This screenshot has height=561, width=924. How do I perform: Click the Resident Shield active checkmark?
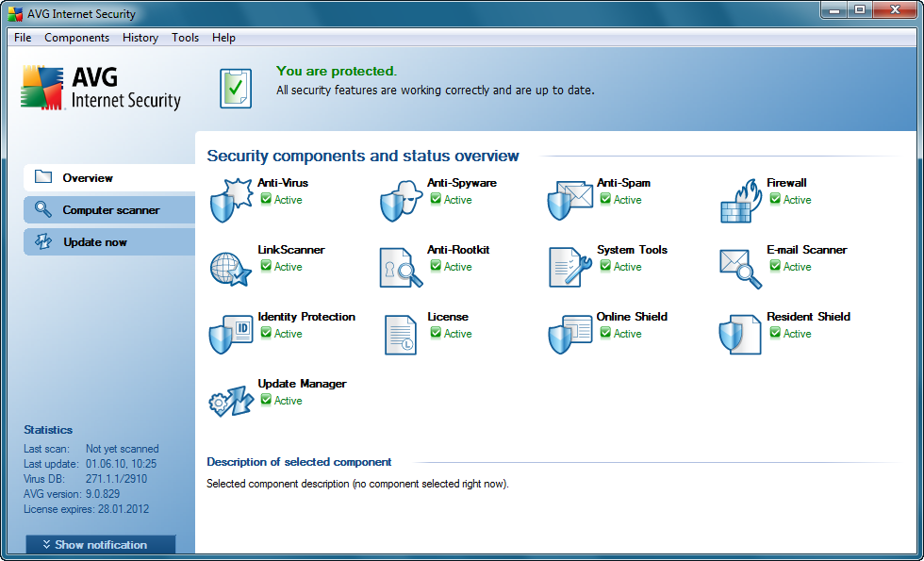[x=775, y=334]
